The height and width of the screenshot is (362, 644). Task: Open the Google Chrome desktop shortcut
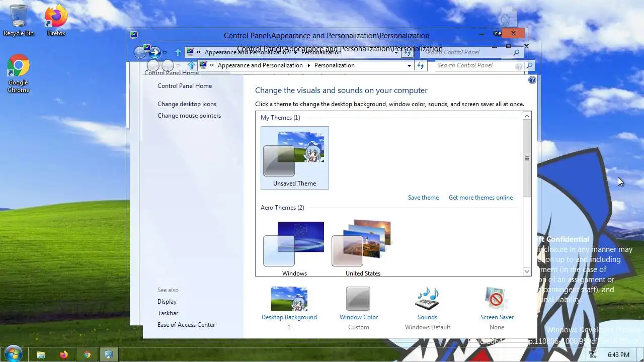18,73
